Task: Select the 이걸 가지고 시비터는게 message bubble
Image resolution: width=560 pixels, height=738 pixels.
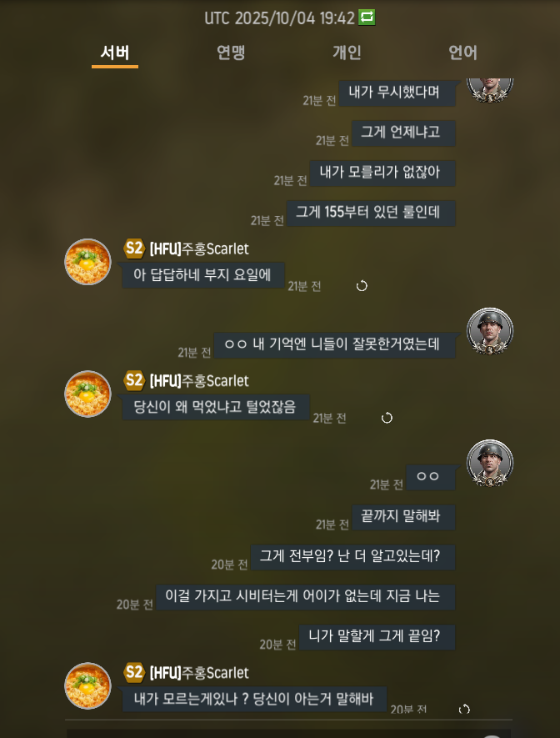Action: coord(305,597)
